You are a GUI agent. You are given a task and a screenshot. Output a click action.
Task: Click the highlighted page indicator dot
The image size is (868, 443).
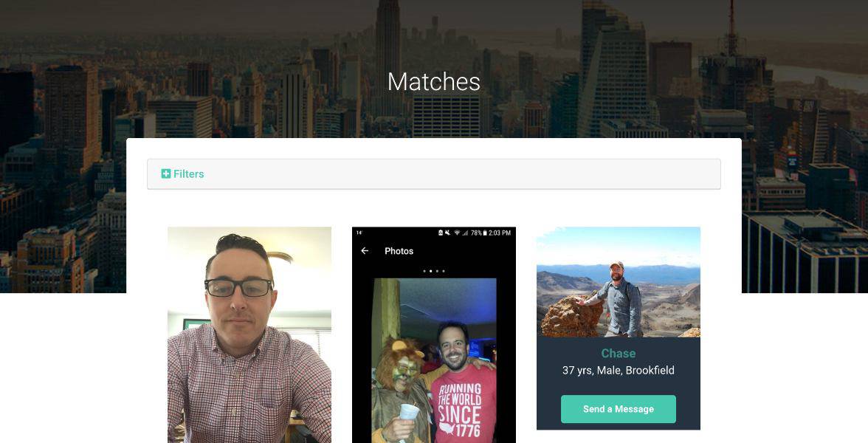(x=431, y=272)
